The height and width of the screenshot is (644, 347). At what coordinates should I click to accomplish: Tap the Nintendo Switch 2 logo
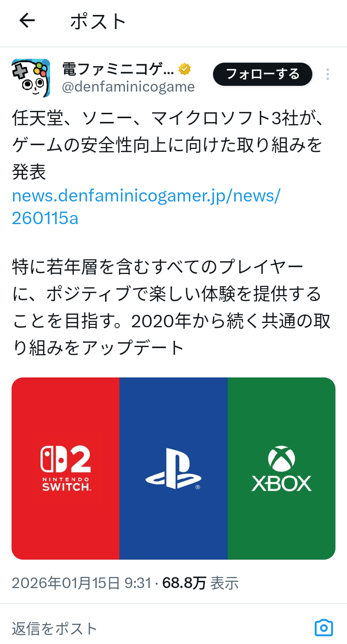(66, 468)
